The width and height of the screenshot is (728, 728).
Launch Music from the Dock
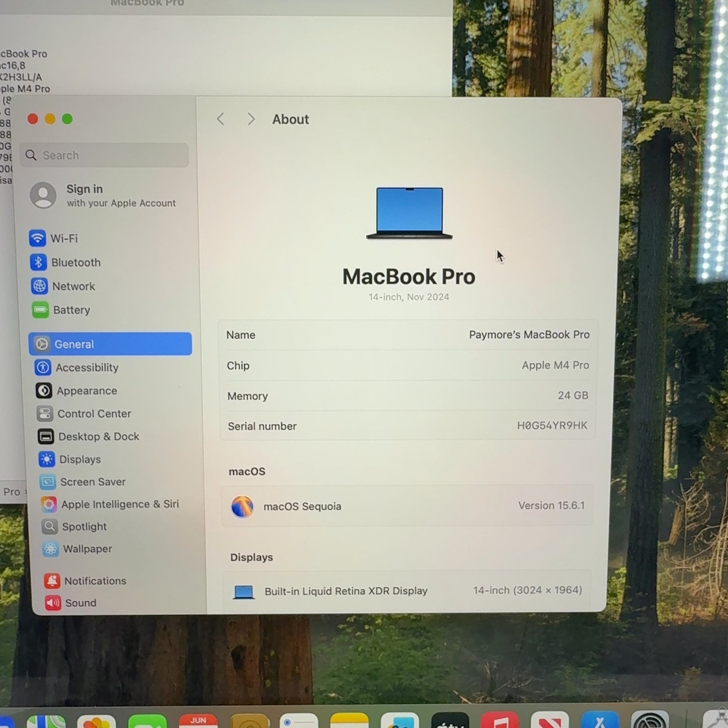coord(500,721)
